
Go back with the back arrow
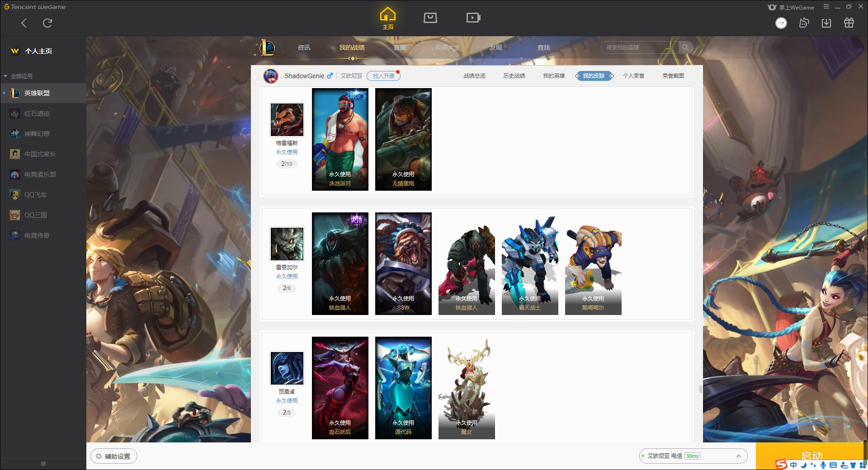tap(24, 23)
